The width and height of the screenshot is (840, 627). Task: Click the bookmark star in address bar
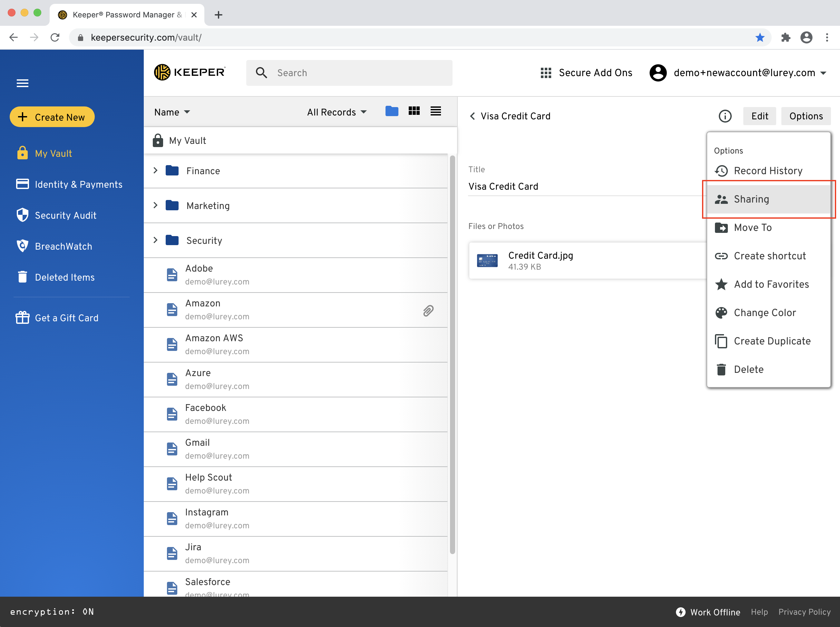(x=760, y=37)
